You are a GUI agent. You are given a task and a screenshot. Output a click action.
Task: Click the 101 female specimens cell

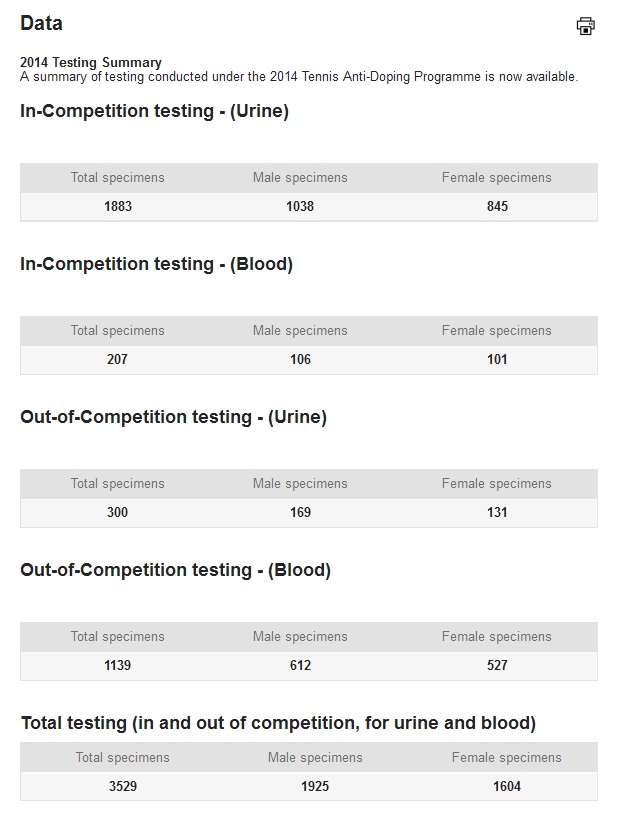pos(497,359)
